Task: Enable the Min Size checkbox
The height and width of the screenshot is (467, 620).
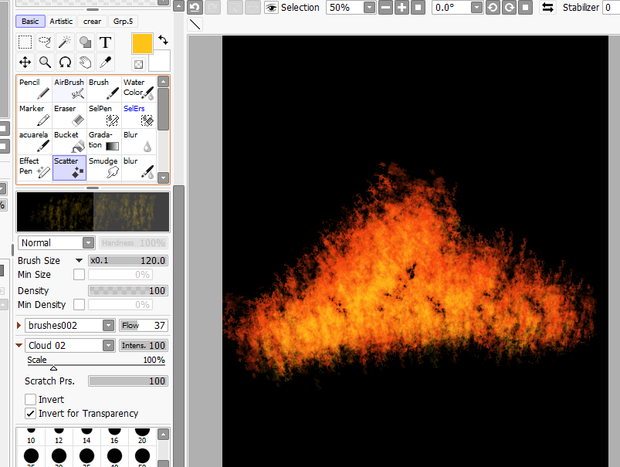Action: (79, 274)
